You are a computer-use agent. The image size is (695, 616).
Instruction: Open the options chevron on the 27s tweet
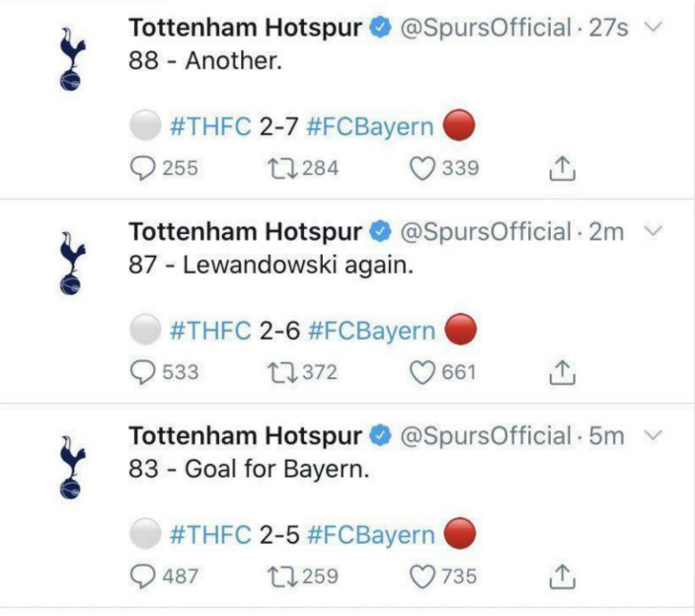pyautogui.click(x=653, y=27)
